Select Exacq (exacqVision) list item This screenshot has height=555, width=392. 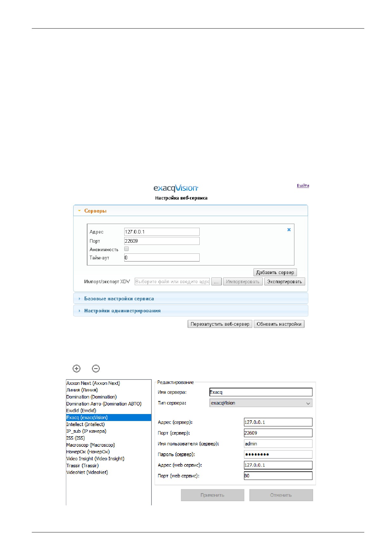[x=108, y=418]
